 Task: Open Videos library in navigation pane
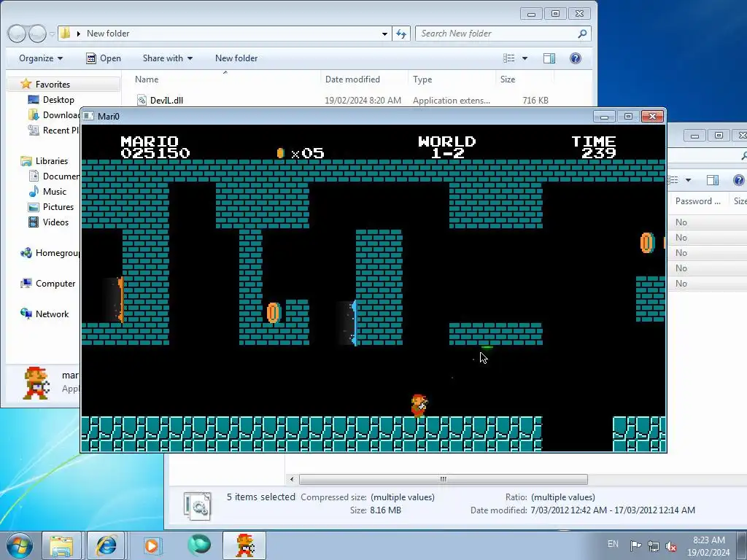coord(55,222)
